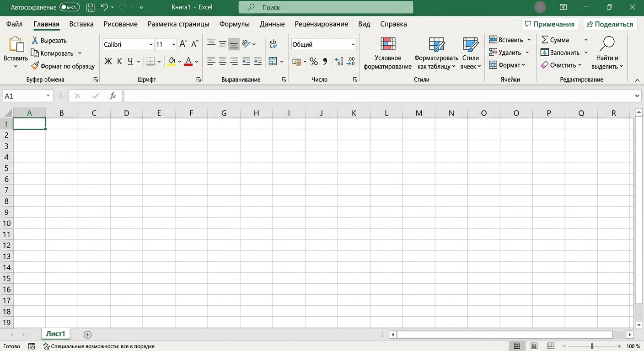Click the Примечания button
644x351 pixels.
(550, 24)
